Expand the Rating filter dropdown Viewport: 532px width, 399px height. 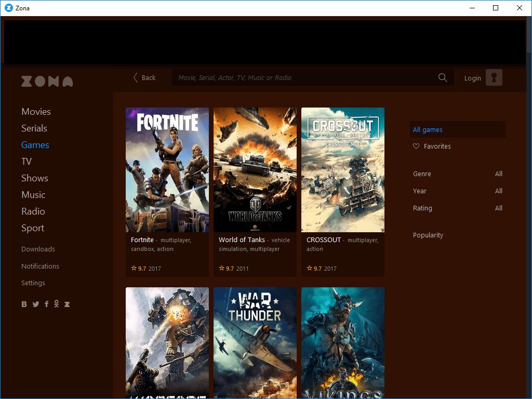[457, 208]
